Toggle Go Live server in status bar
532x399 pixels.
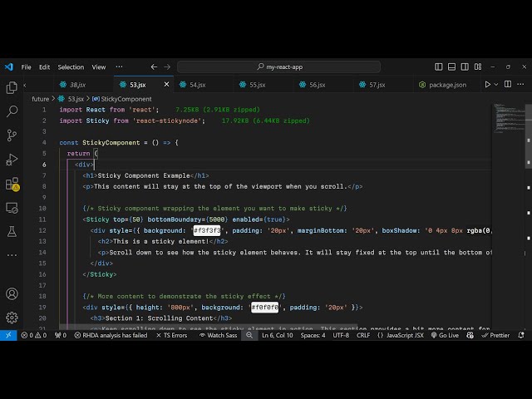pyautogui.click(x=444, y=335)
